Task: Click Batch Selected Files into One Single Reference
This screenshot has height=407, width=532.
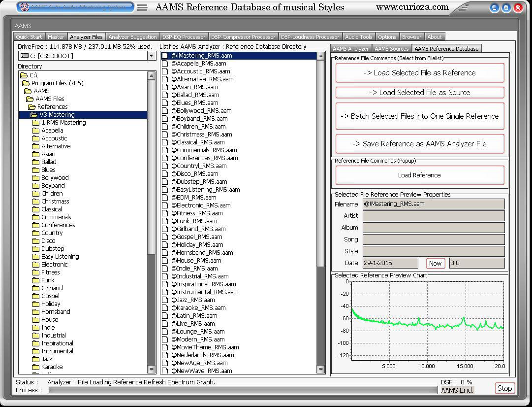Action: coord(420,116)
